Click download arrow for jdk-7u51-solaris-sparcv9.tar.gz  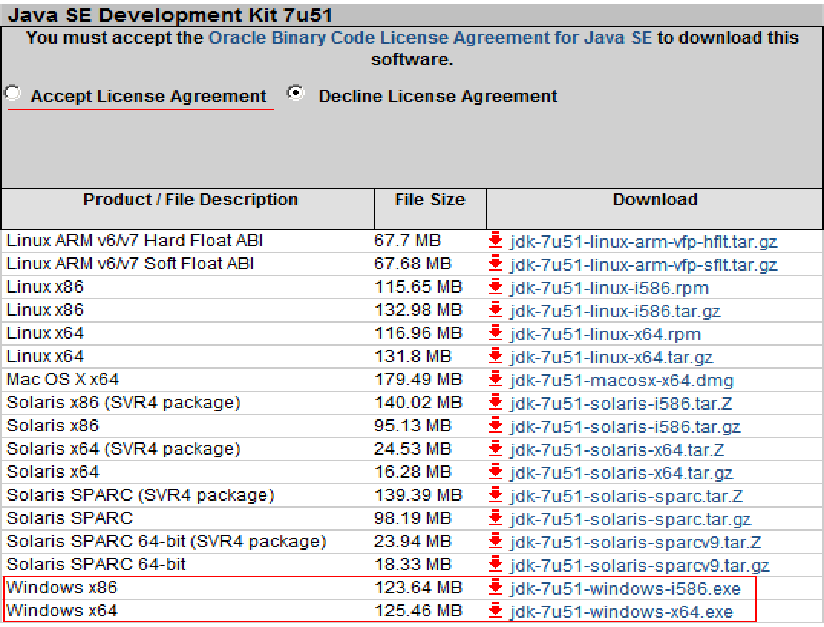coord(495,564)
